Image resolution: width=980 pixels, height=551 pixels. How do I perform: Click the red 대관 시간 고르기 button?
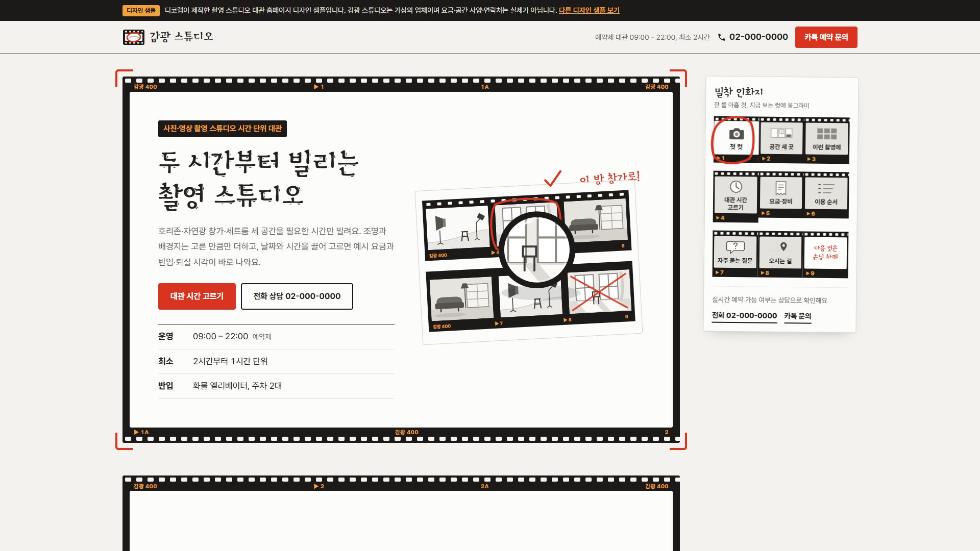click(197, 296)
